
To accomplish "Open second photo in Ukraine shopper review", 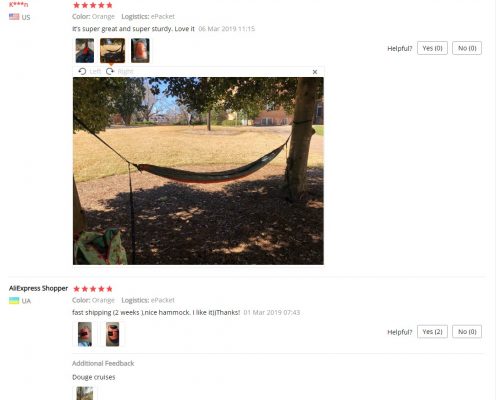I will pyautogui.click(x=112, y=334).
